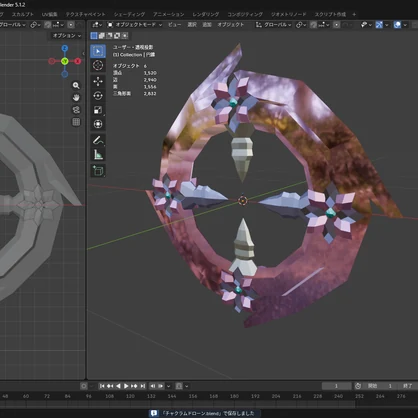The height and width of the screenshot is (418, 418).
Task: Click the current frame number field
Action: 336,386
